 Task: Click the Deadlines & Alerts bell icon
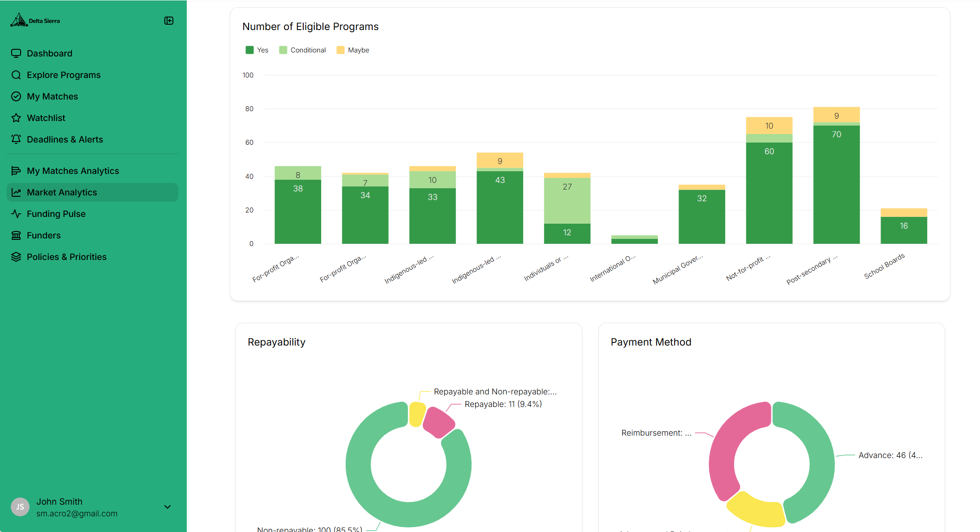pyautogui.click(x=16, y=139)
